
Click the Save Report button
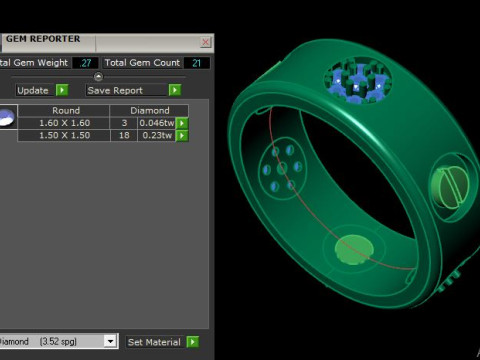click(x=127, y=90)
